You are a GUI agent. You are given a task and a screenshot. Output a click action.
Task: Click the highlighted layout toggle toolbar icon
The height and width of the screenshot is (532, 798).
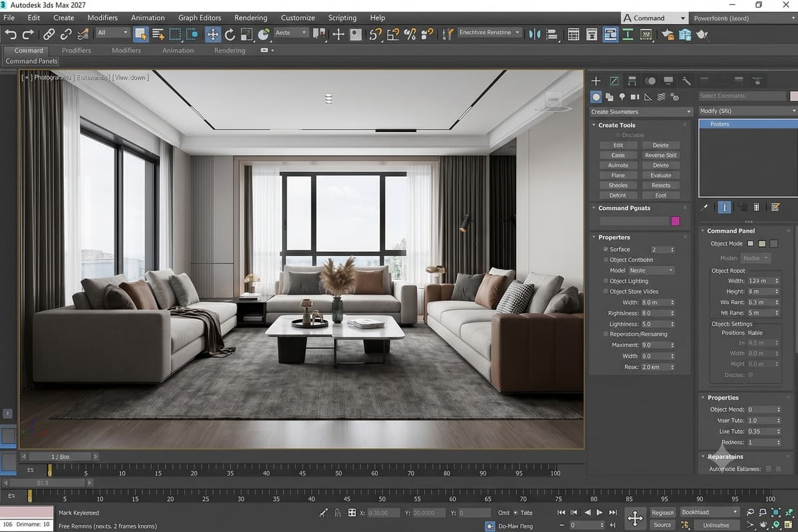pyautogui.click(x=610, y=34)
